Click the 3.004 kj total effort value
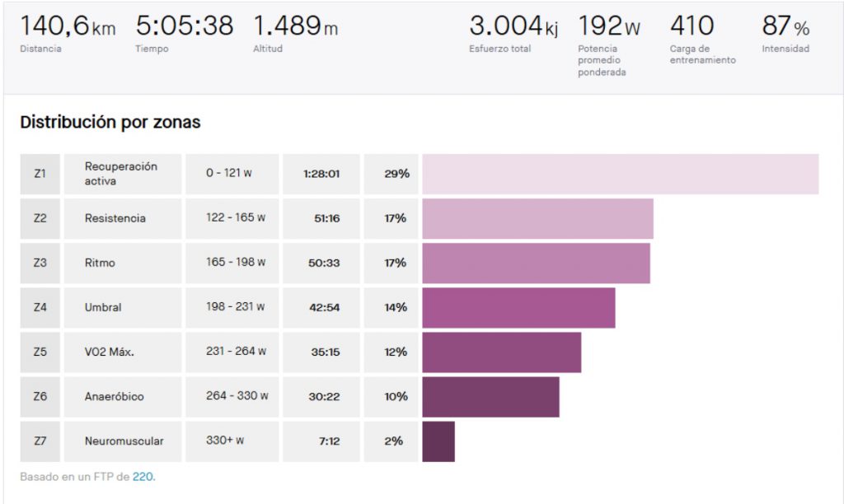The width and height of the screenshot is (844, 504). (x=513, y=26)
